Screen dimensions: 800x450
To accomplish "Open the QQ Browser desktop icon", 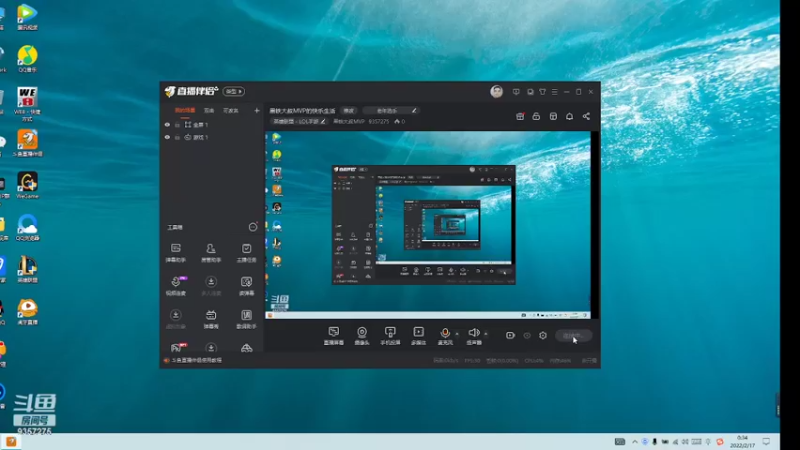I will tap(27, 228).
